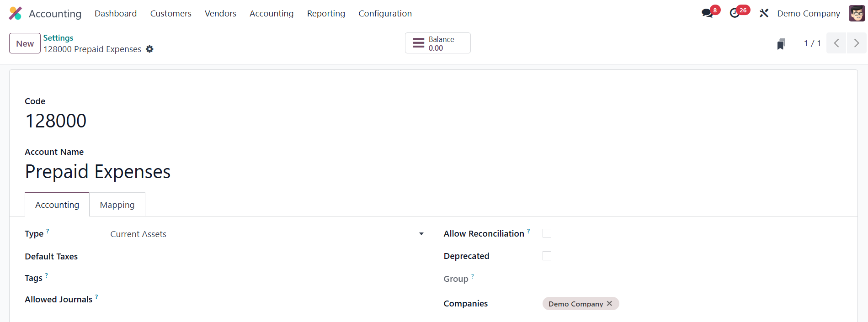
Task: Click the Account Name field Prepaid Expenses
Action: click(x=98, y=172)
